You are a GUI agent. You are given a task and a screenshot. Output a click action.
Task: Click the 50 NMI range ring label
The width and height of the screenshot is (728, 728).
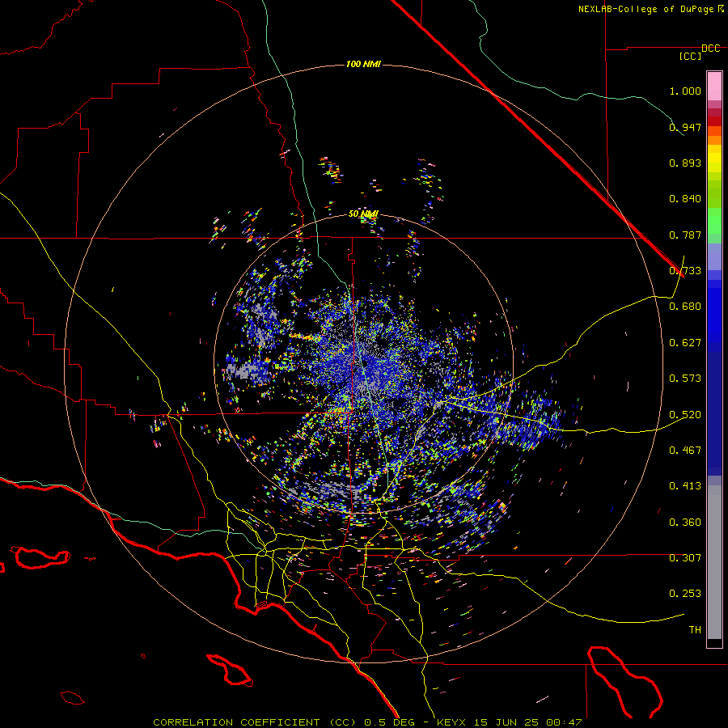(x=363, y=214)
